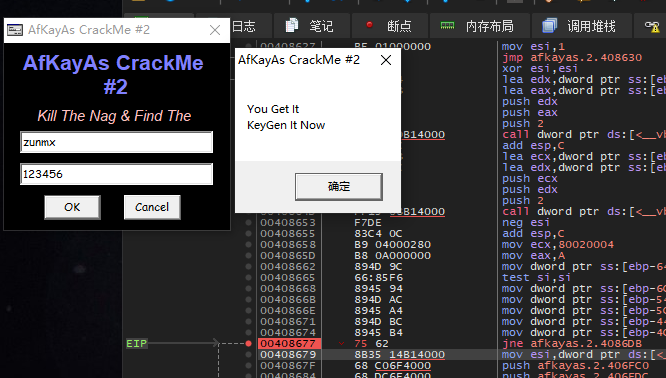The image size is (666, 378).
Task: Click the jump direction arrow beside 75 62
Action: click(341, 344)
